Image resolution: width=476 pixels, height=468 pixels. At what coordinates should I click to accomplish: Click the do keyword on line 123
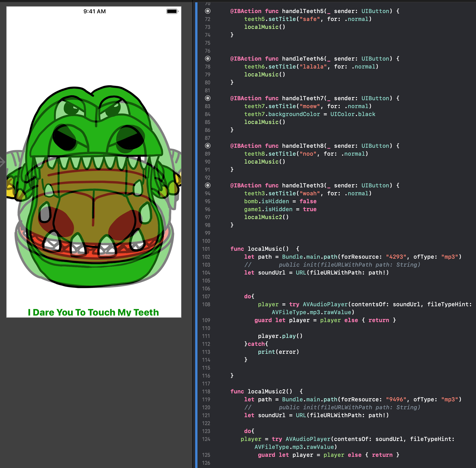click(x=247, y=431)
